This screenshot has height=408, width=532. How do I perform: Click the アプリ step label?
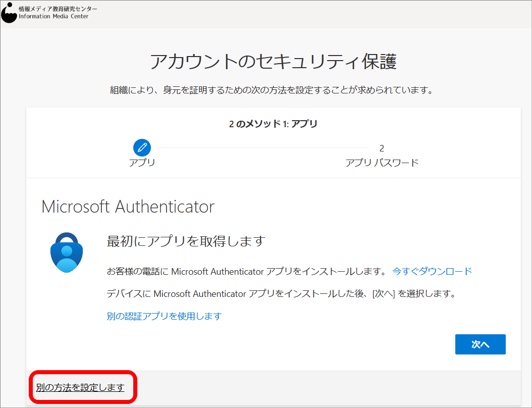142,163
